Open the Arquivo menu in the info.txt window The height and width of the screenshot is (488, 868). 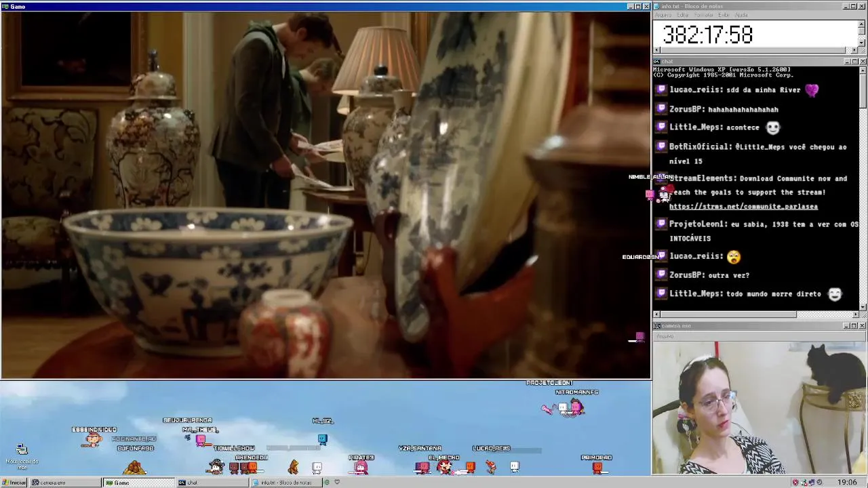point(663,15)
